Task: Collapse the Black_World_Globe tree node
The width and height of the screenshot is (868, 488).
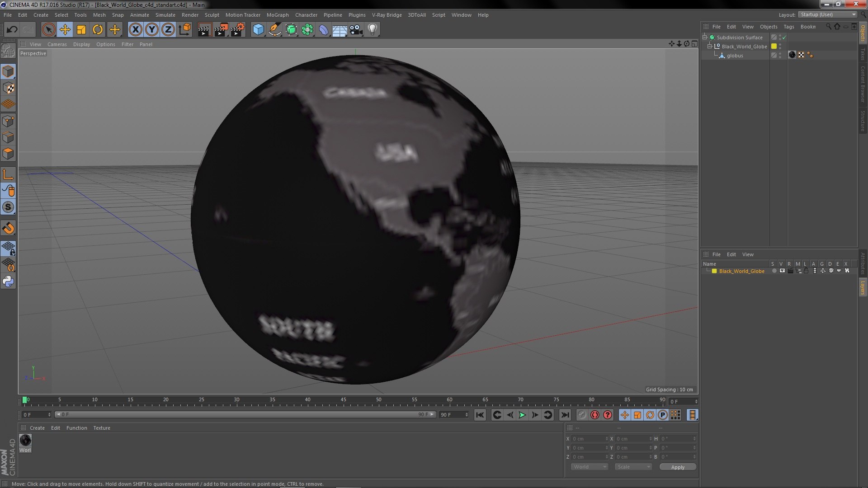Action: coord(710,46)
